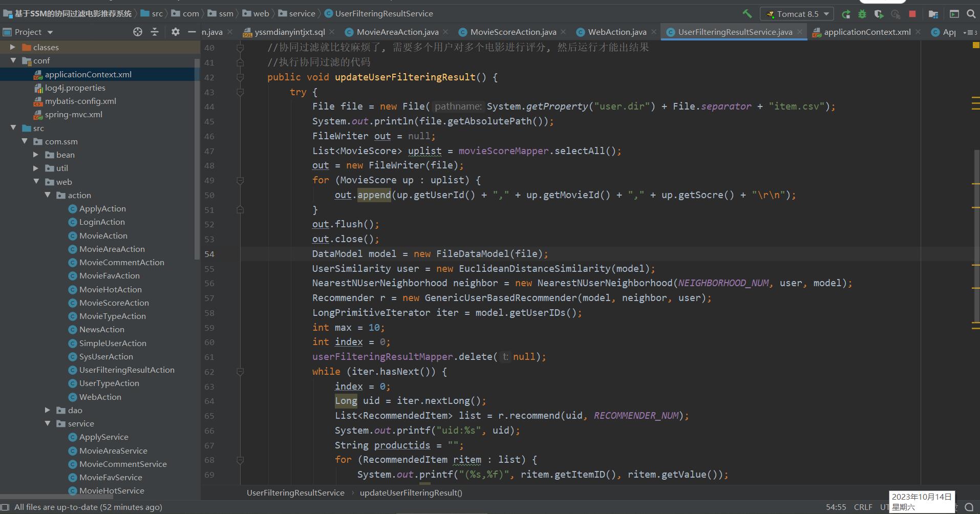Close the MovieScoreAction.java tab
The width and height of the screenshot is (980, 514).
(x=563, y=32)
